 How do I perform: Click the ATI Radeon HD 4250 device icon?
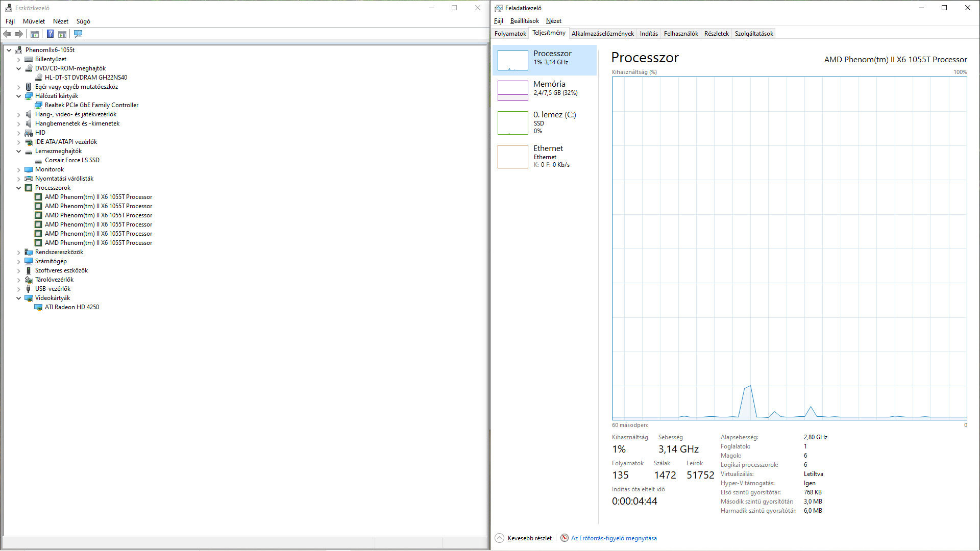(x=38, y=307)
